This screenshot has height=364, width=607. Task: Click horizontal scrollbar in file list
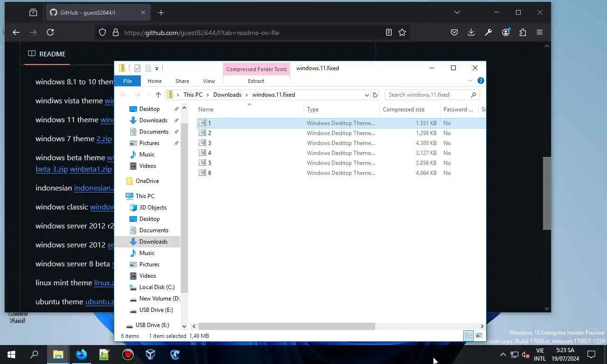(x=286, y=326)
